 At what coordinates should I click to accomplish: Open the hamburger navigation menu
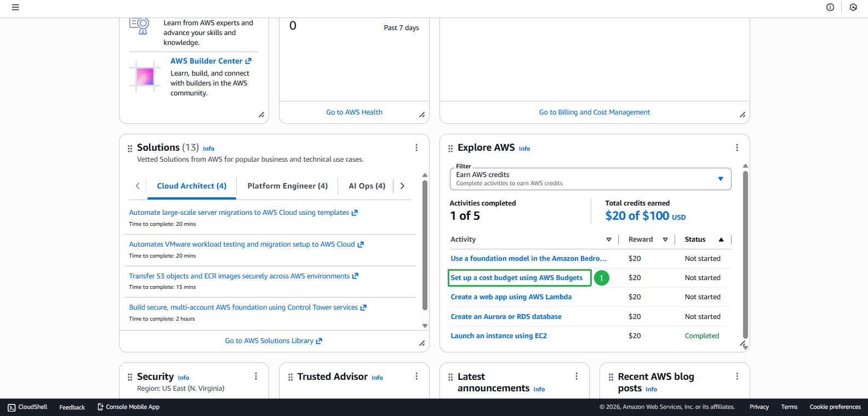point(15,7)
